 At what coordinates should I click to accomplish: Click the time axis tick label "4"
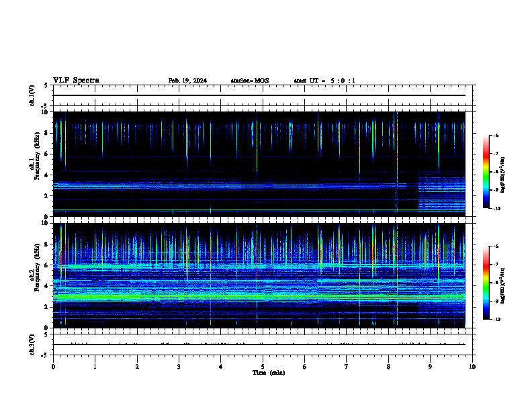point(221,367)
